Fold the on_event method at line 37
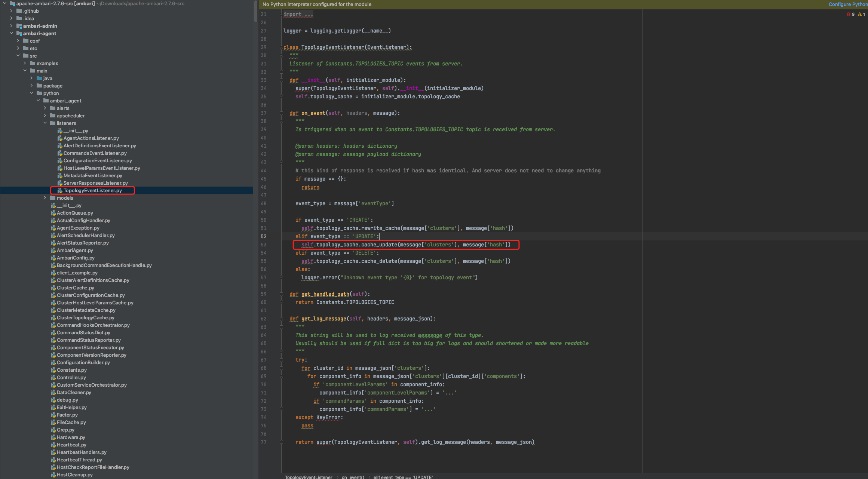Image resolution: width=868 pixels, height=479 pixels. coord(281,113)
